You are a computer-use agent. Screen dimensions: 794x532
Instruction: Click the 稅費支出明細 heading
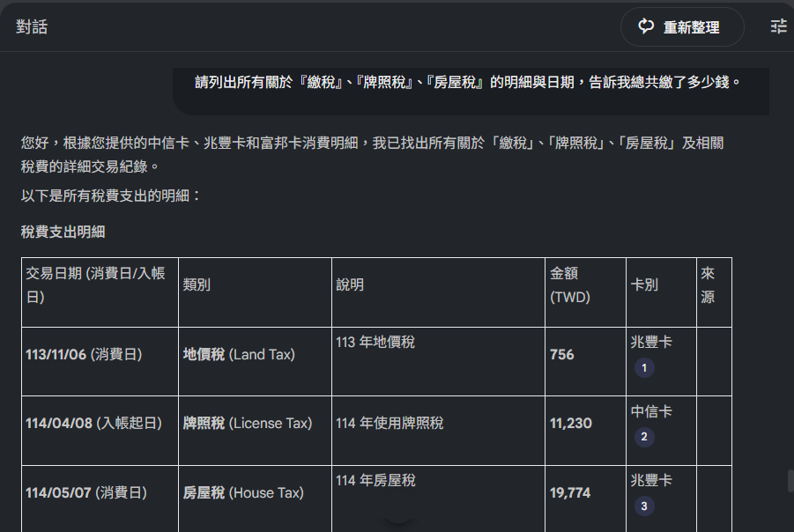point(63,232)
